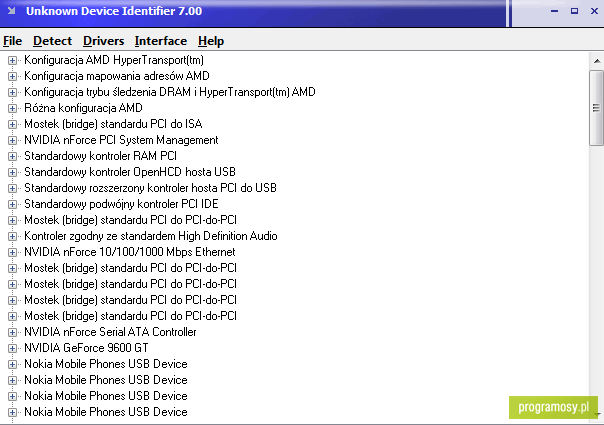604x425 pixels.
Task: Expand Standardowy kontroler OpenHCD hosta USB node
Action: click(12, 172)
